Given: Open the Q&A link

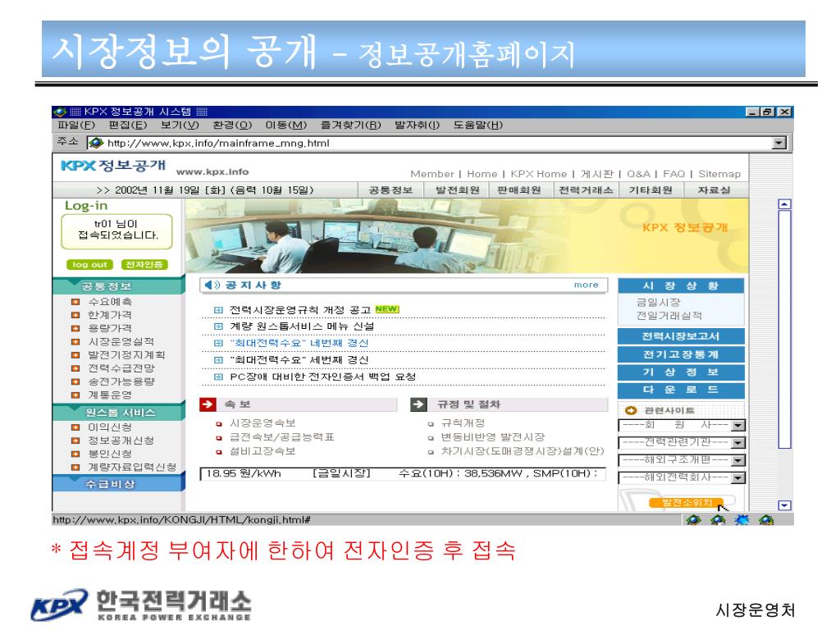Looking at the screenshot, I should pos(638,174).
